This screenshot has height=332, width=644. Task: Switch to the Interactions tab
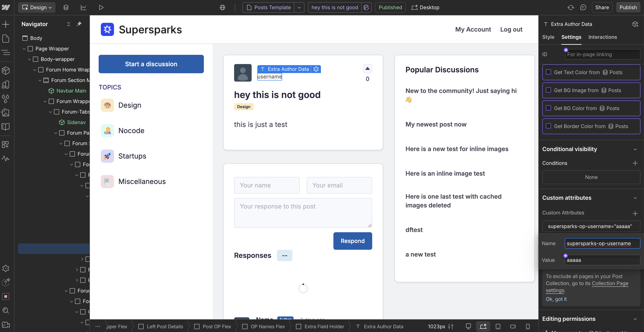(x=602, y=37)
